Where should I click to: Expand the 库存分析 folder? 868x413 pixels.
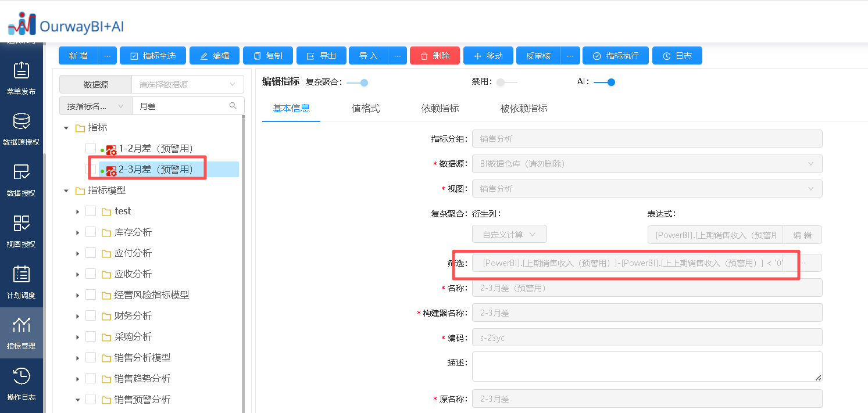tap(77, 232)
